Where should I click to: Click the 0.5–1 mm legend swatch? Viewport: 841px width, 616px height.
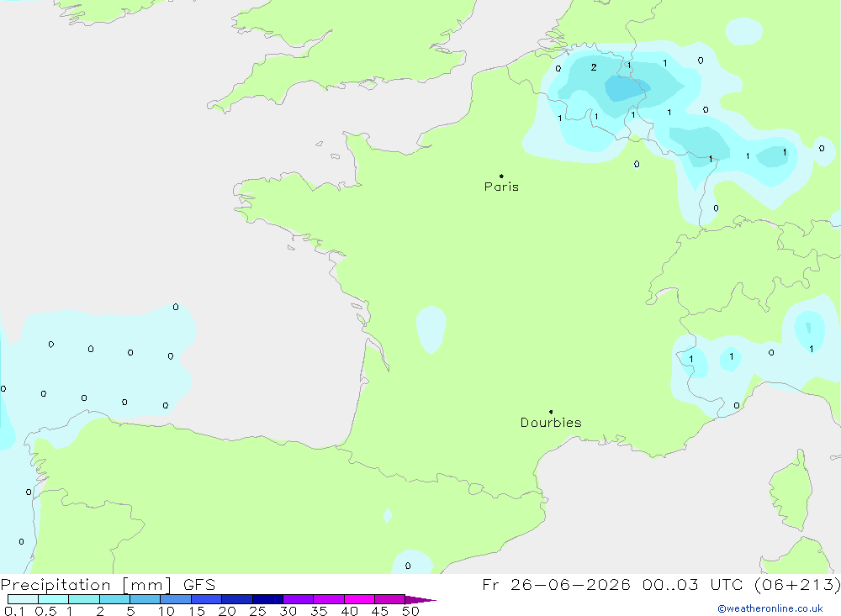(x=54, y=599)
